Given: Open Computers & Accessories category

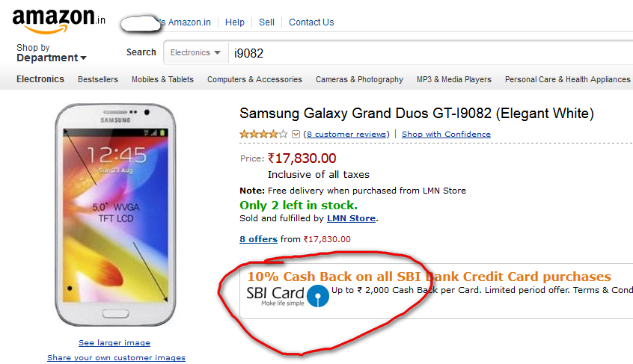Looking at the screenshot, I should 254,79.
